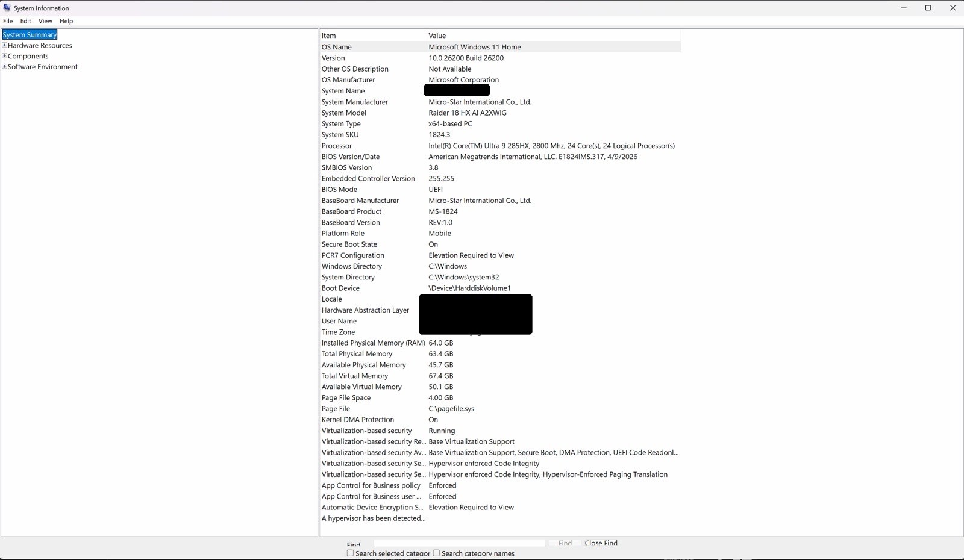
Task: Select the Time Zone row
Action: pos(500,332)
